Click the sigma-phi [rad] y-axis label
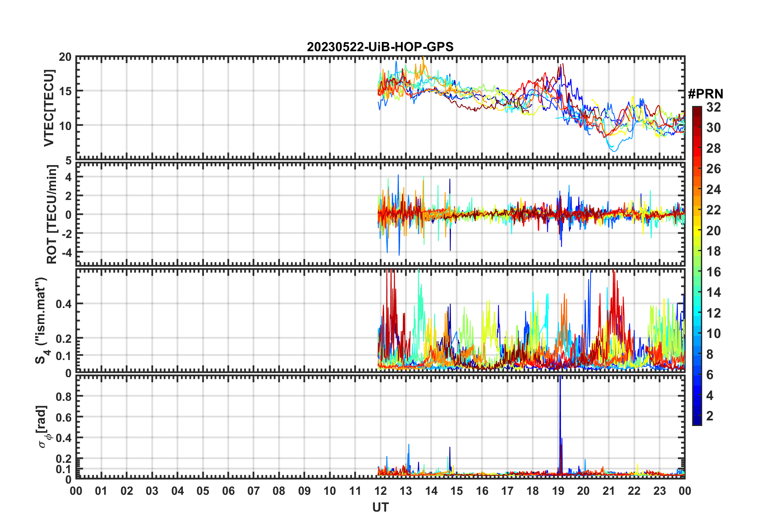 [x=43, y=426]
